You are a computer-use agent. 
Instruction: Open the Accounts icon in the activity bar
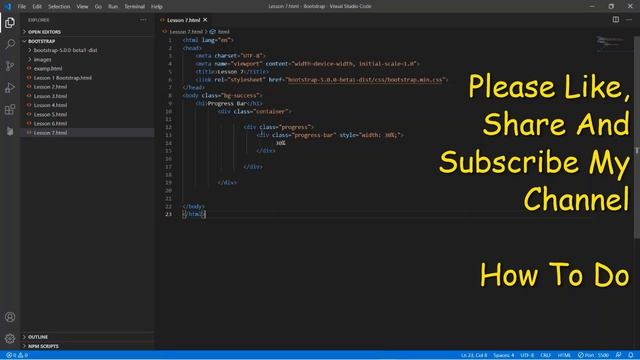click(x=10, y=317)
